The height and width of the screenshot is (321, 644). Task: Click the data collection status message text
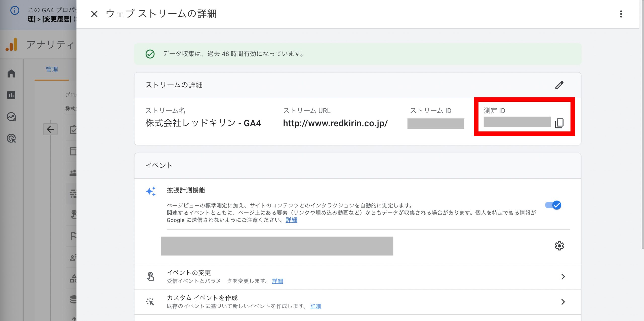tap(233, 54)
